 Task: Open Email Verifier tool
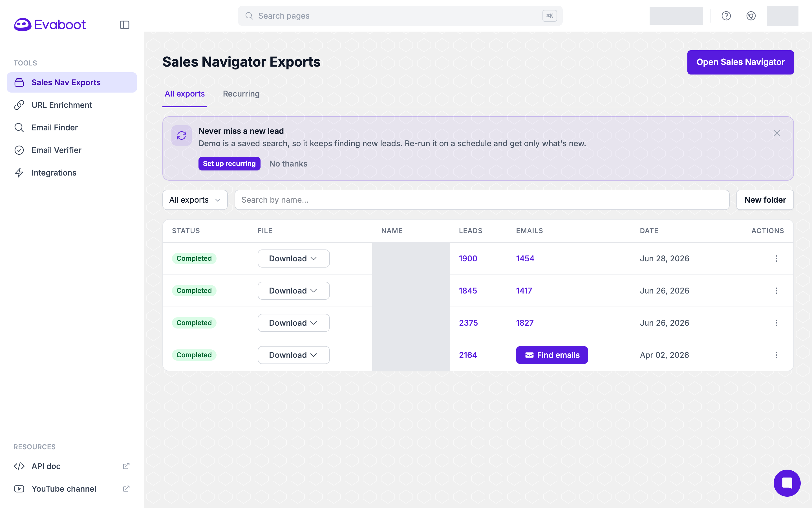[x=72, y=150]
